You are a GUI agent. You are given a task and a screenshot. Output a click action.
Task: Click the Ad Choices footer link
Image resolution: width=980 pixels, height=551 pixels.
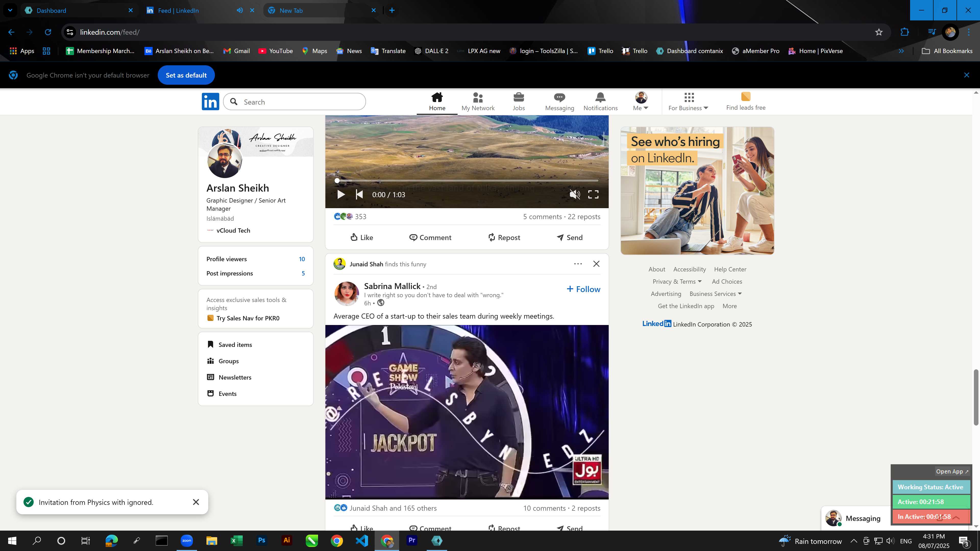click(x=727, y=282)
